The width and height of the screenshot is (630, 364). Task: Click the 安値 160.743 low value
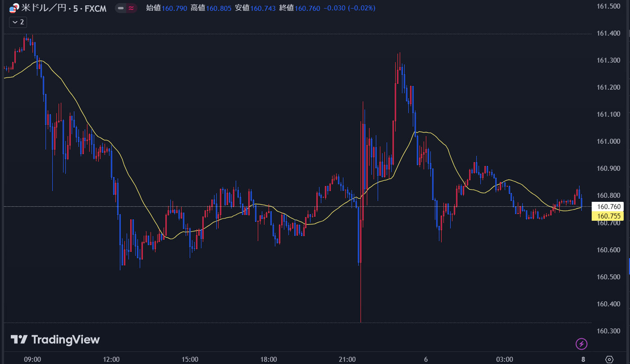coord(255,8)
